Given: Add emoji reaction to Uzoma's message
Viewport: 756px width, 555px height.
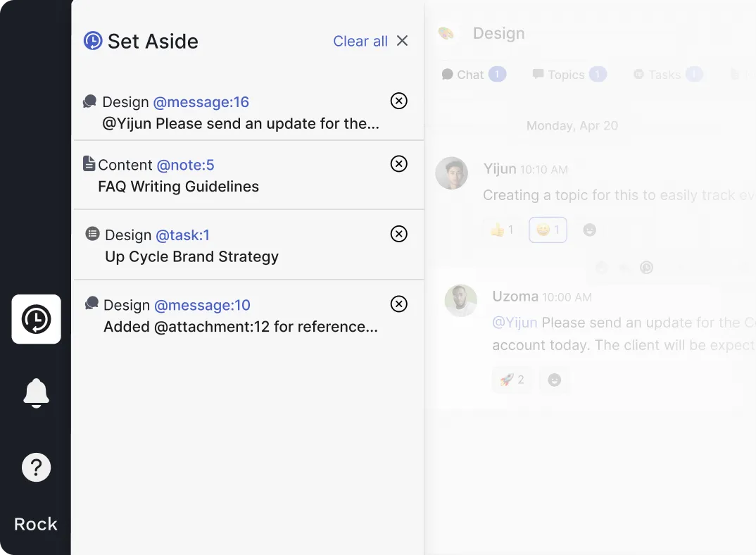Looking at the screenshot, I should pyautogui.click(x=555, y=380).
